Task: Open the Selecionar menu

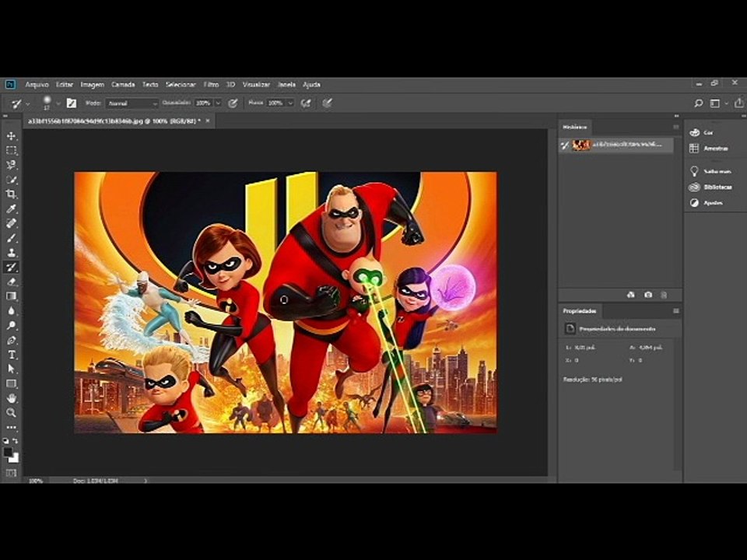Action: point(181,84)
